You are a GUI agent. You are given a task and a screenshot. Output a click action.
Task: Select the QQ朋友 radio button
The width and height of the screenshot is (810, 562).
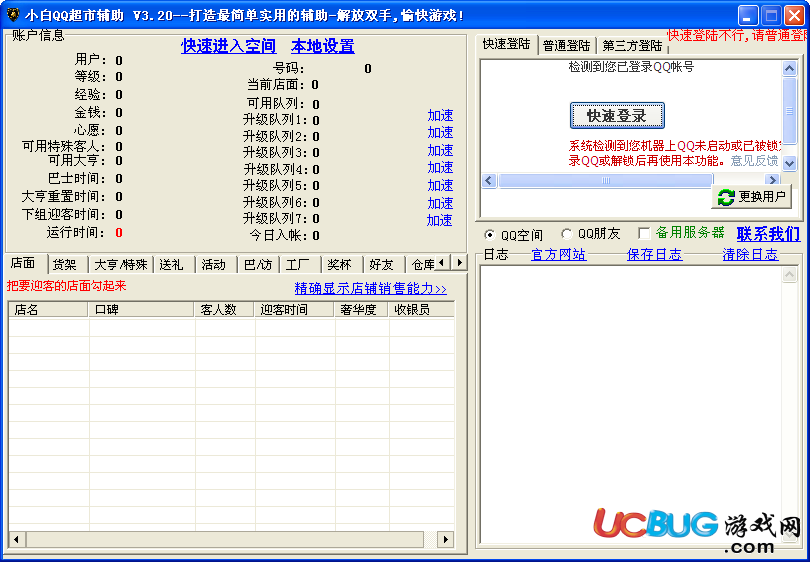click(567, 234)
